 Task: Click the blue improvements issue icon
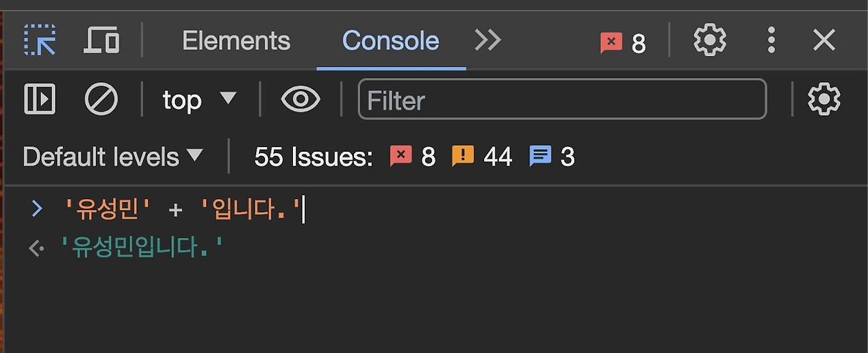pyautogui.click(x=540, y=157)
